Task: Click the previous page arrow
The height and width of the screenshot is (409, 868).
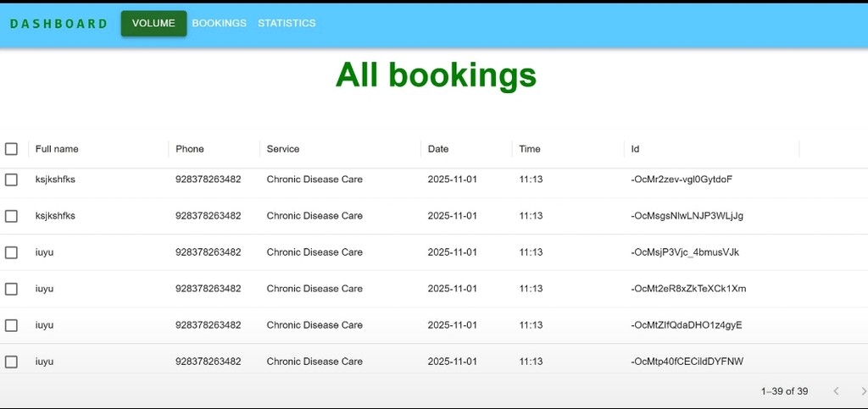Action: pos(836,391)
